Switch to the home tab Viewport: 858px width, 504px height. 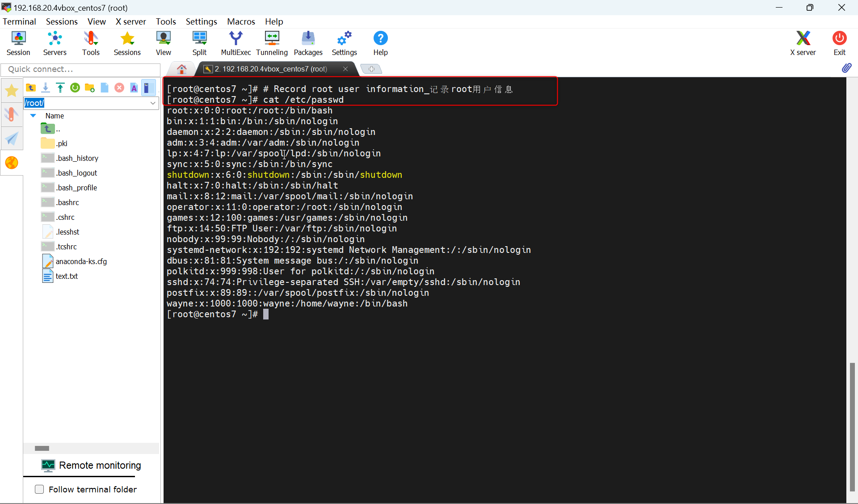(x=181, y=69)
